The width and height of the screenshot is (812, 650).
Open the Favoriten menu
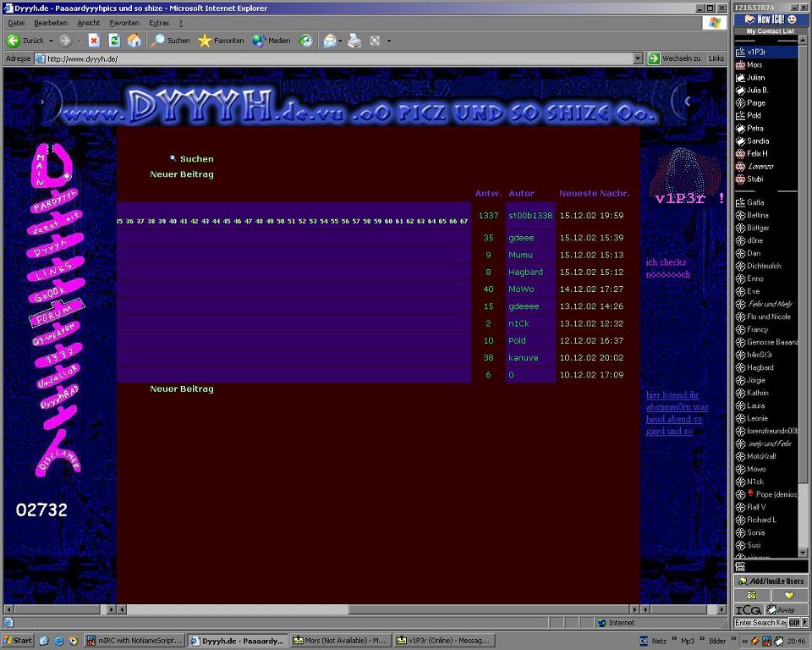point(124,23)
